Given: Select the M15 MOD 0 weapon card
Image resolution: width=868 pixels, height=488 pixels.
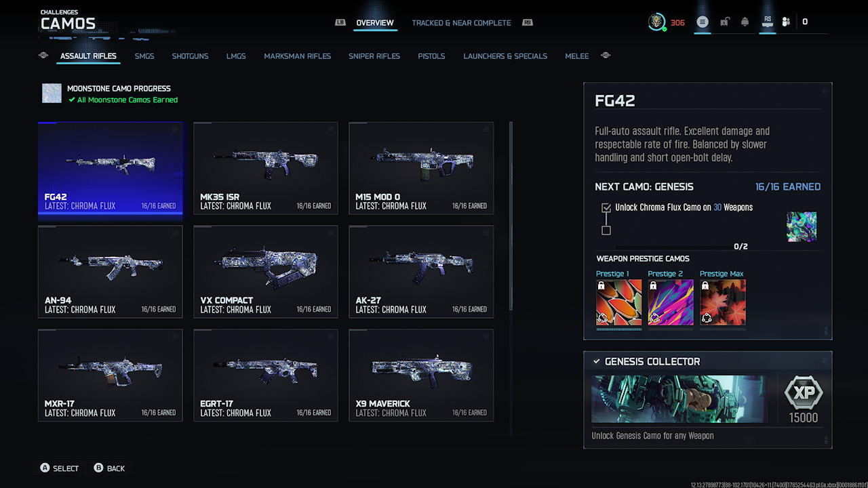Looking at the screenshot, I should pyautogui.click(x=421, y=169).
